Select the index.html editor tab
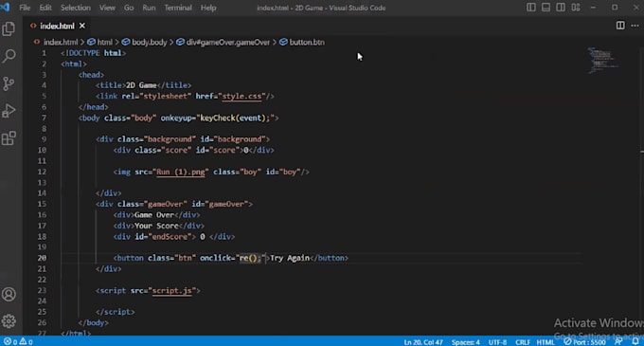 point(57,26)
